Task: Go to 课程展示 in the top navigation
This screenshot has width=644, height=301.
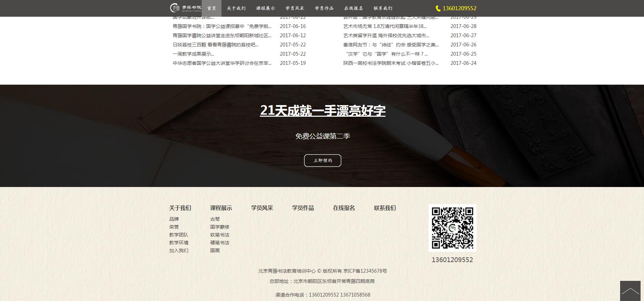Action: (x=266, y=8)
